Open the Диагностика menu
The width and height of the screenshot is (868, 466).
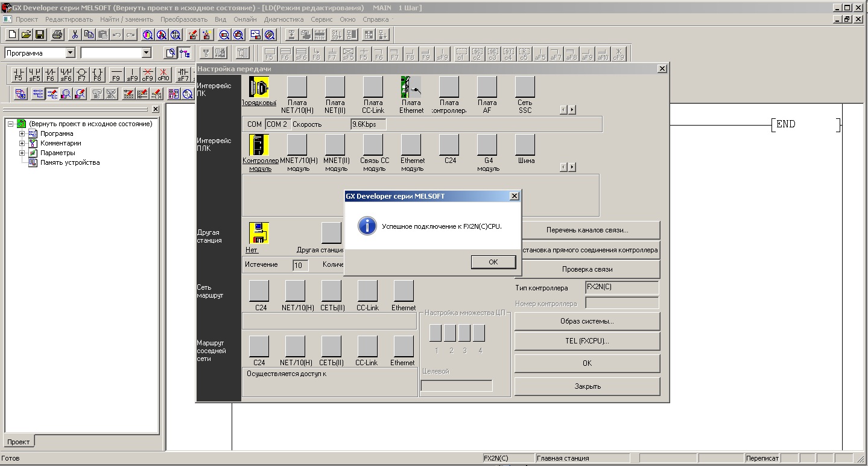(x=284, y=19)
